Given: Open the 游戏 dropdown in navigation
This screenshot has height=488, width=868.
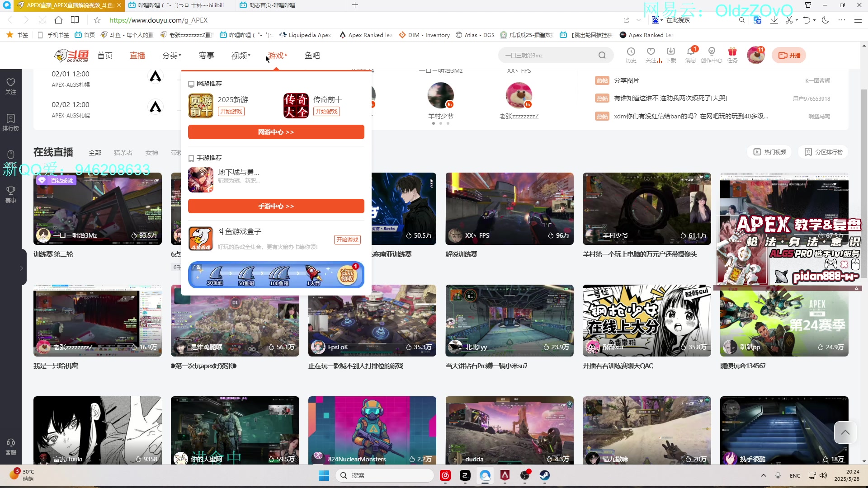Looking at the screenshot, I should (x=277, y=56).
